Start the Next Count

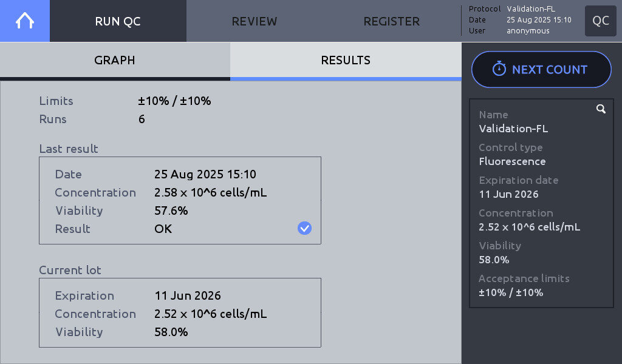541,69
